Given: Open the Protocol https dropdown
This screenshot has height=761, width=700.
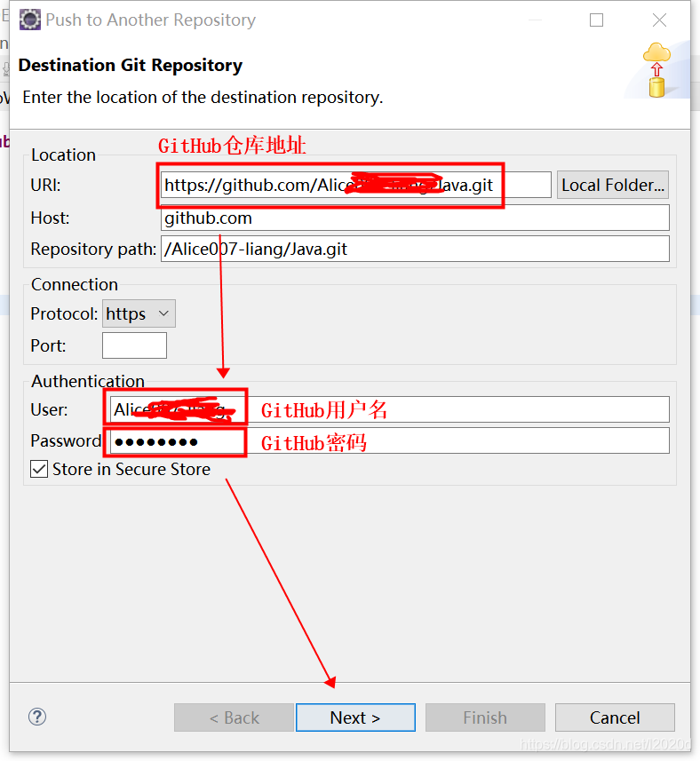Looking at the screenshot, I should (x=139, y=314).
